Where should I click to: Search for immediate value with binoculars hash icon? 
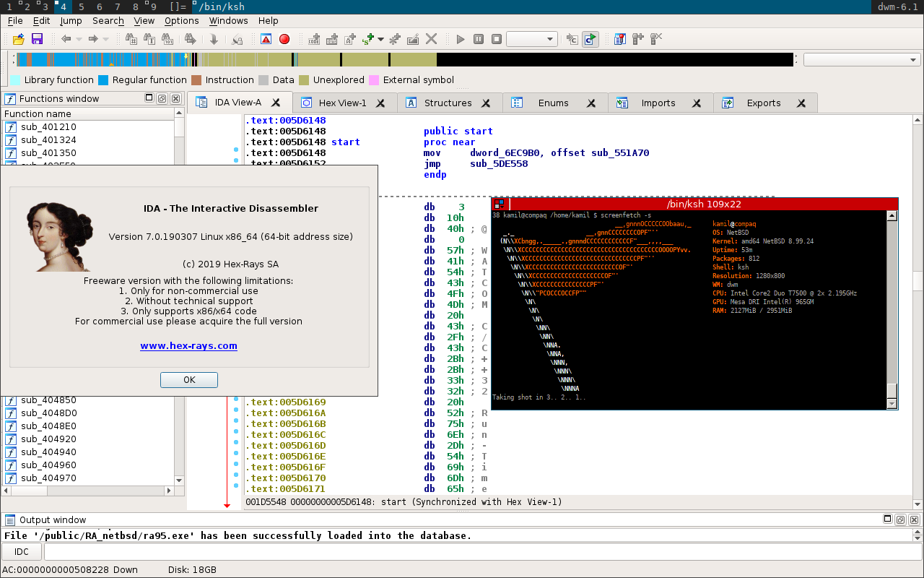point(131,39)
